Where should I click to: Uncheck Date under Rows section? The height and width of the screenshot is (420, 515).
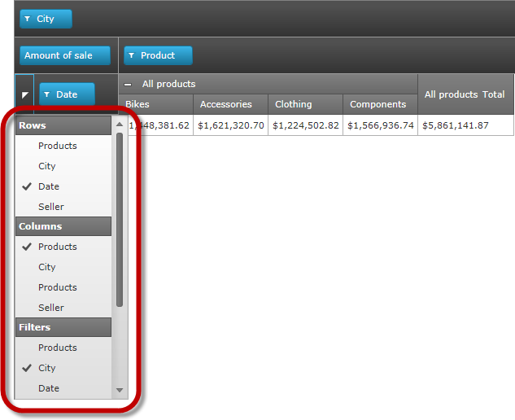(x=49, y=186)
